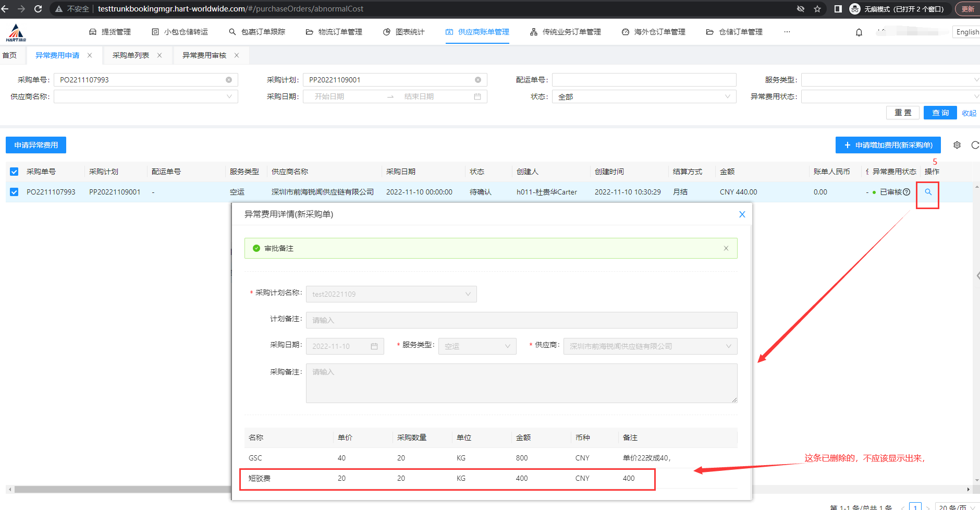Image resolution: width=980 pixels, height=510 pixels.
Task: Bookmark the page with the star icon
Action: pos(817,9)
